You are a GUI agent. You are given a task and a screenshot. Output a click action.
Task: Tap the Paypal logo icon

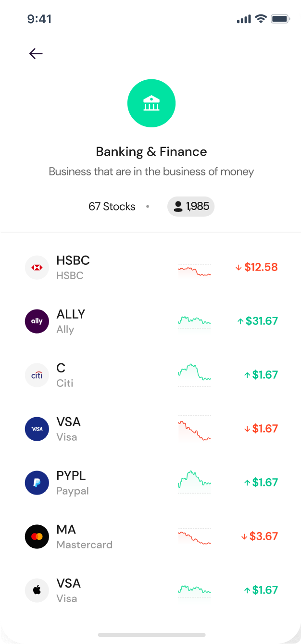(37, 483)
